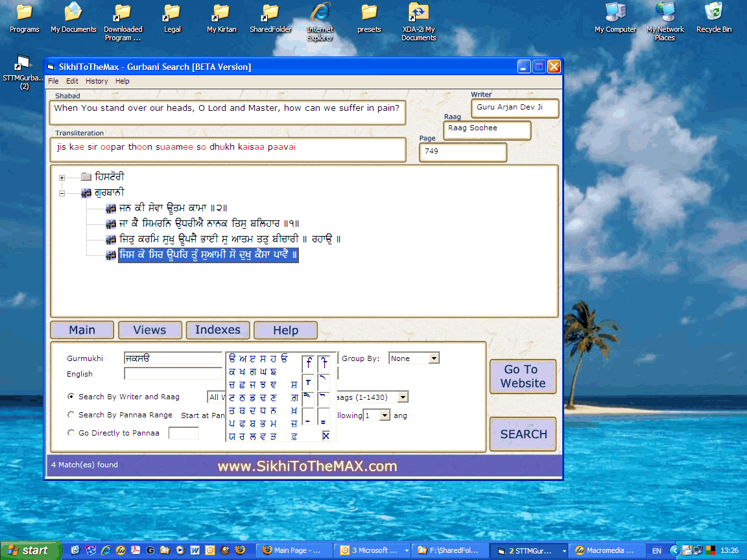Select the My Kirtan folder shortcut
Viewport: 747px width, 560px height.
222,17
